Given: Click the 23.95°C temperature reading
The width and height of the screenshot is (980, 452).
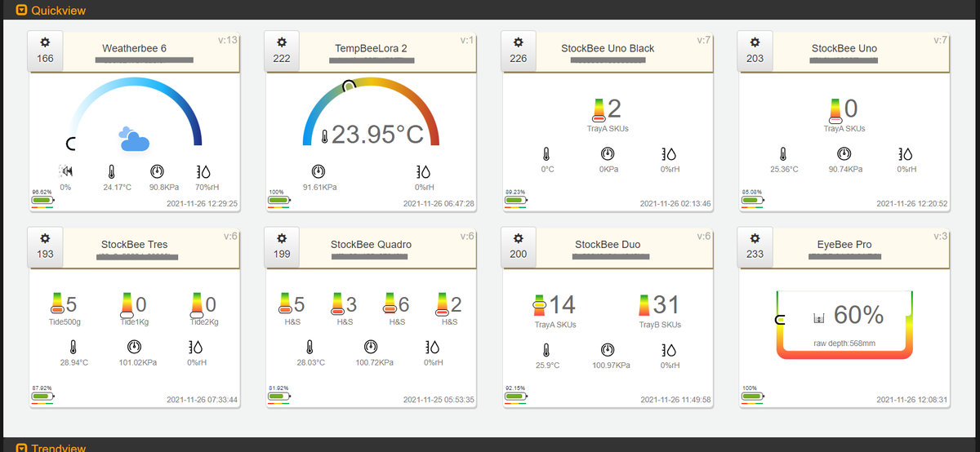Looking at the screenshot, I should click(376, 135).
